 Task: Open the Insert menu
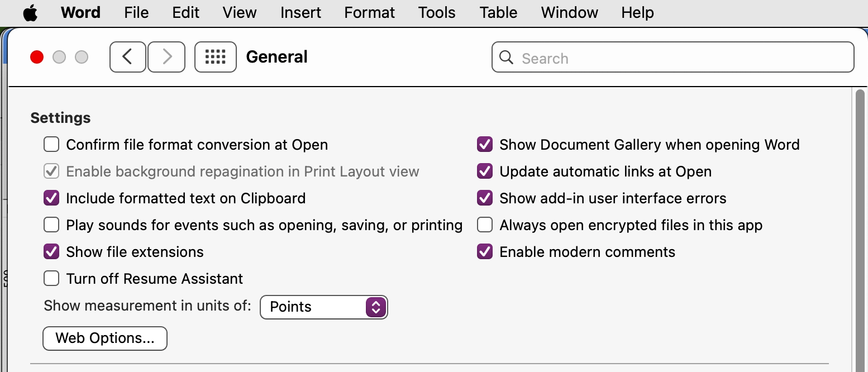point(301,12)
